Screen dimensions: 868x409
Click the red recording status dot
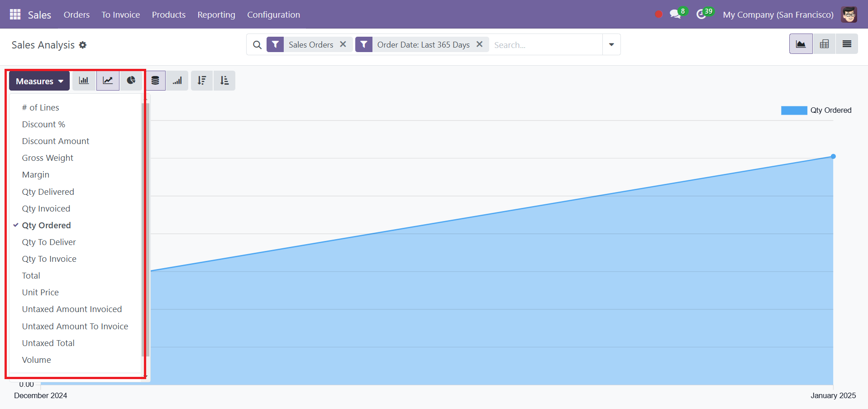coord(658,14)
